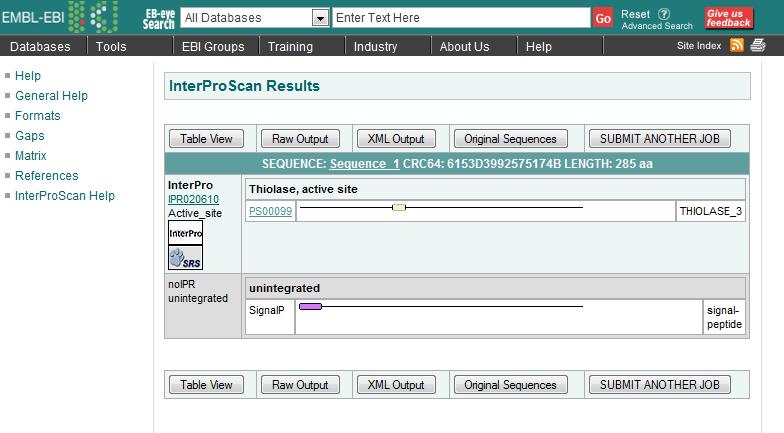Open the IPR020610 link
The image size is (784, 433).
193,199
